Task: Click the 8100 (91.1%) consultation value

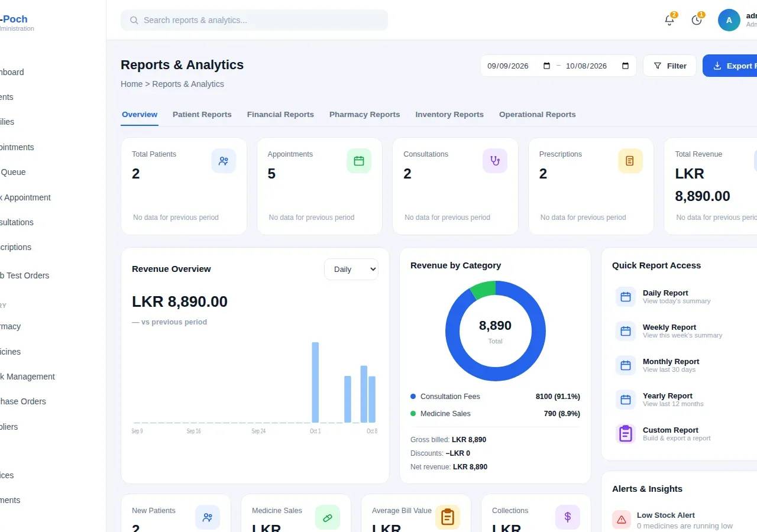Action: 558,397
